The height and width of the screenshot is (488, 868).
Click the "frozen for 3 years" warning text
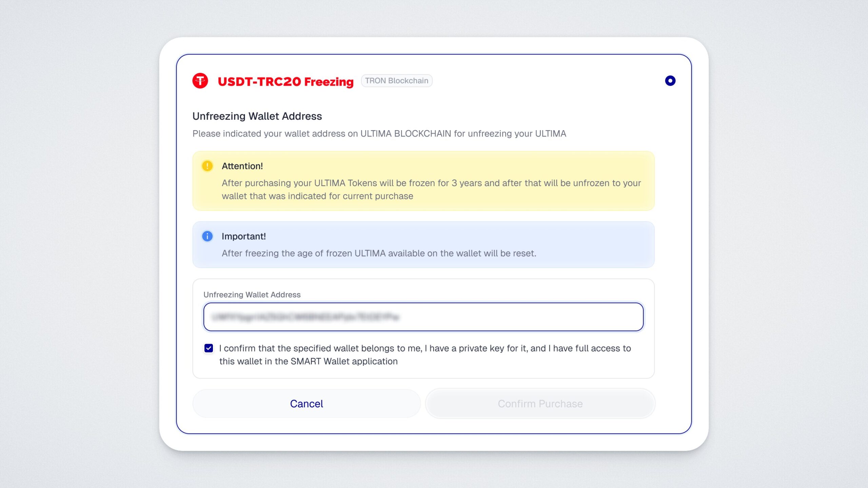(x=431, y=183)
